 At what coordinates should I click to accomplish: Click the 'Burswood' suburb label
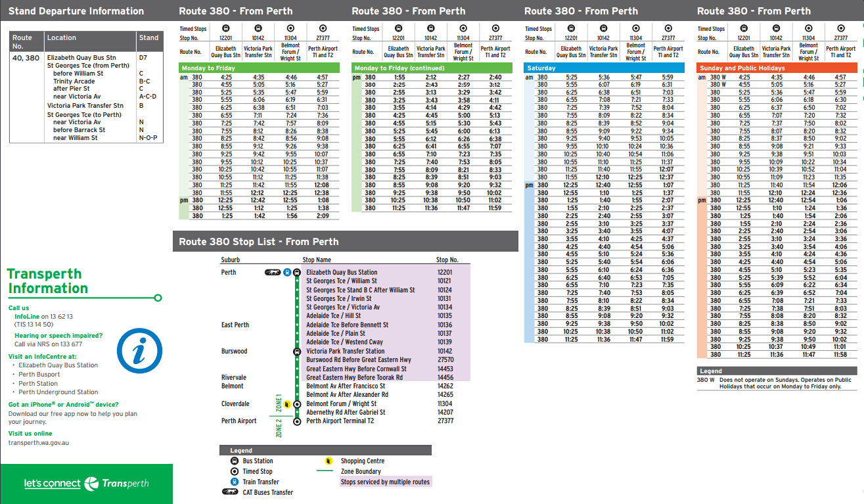point(234,352)
